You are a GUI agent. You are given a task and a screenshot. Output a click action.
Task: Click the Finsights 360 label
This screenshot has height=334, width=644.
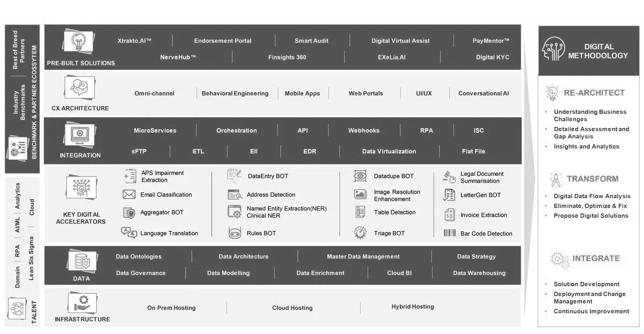pyautogui.click(x=287, y=57)
